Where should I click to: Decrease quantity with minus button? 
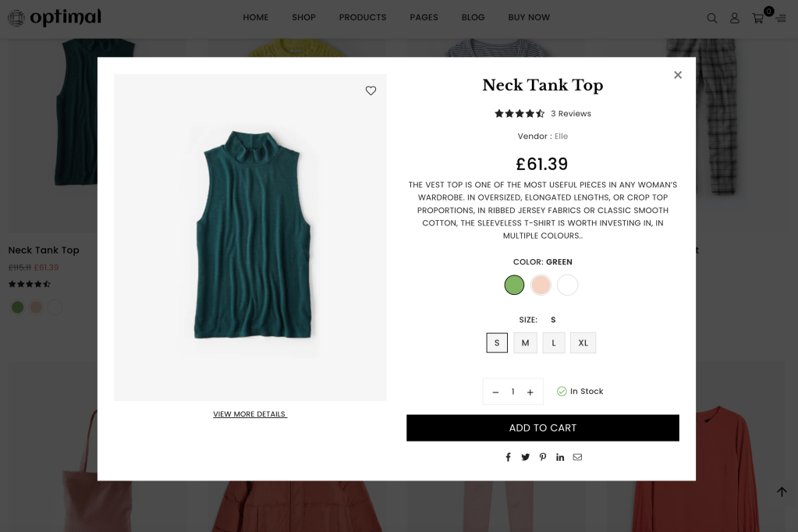(x=495, y=392)
